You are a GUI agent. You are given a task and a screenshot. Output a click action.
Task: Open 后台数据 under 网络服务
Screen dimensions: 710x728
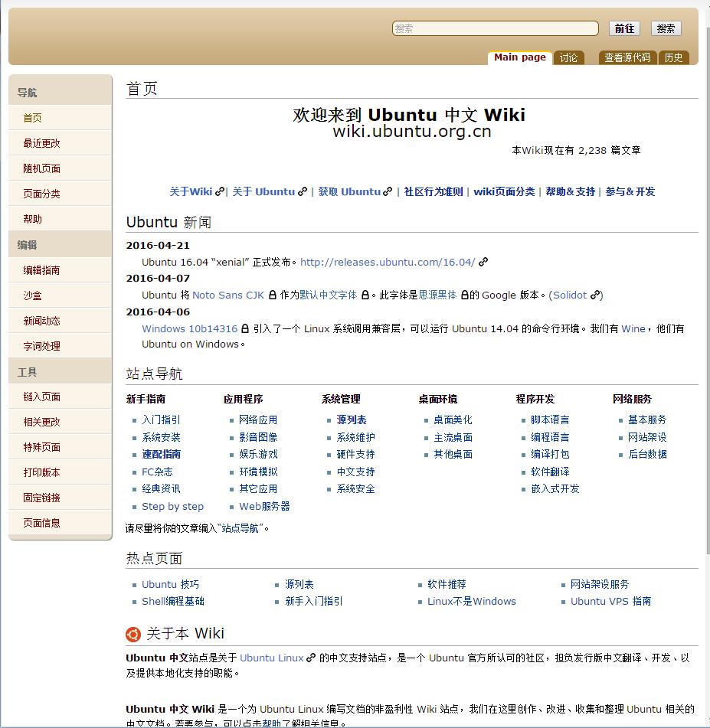646,454
